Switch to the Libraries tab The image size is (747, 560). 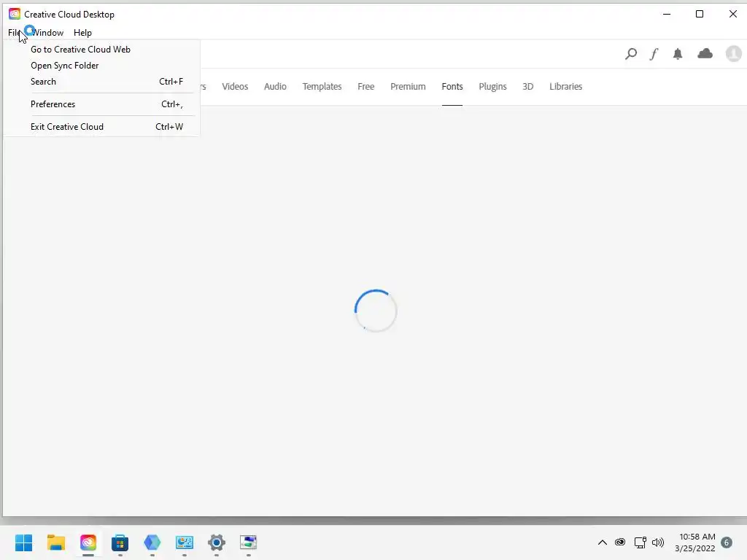565,87
